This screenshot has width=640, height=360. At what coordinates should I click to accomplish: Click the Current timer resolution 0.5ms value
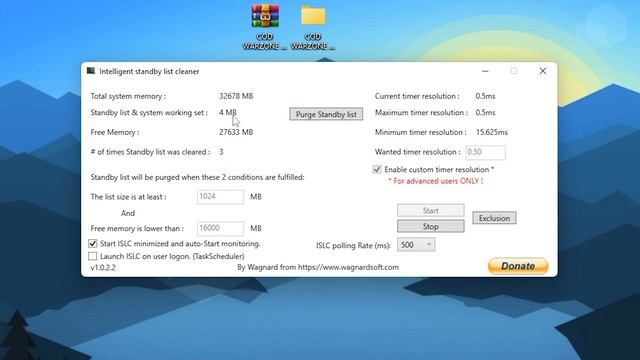pyautogui.click(x=485, y=96)
